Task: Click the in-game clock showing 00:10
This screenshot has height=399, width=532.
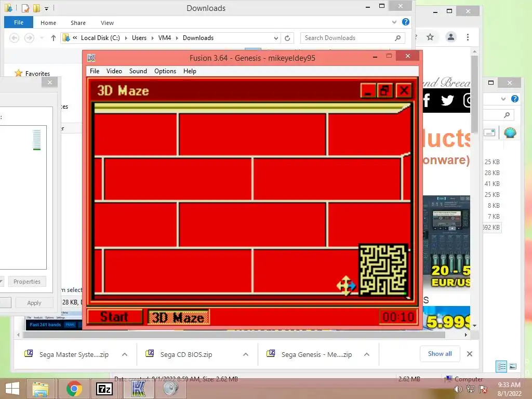Action: tap(398, 317)
